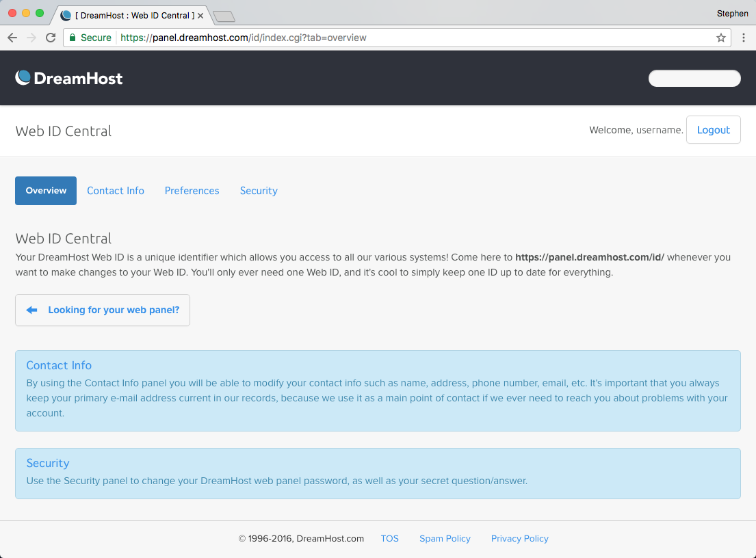Open the Chrome three-dot menu
756x558 pixels.
744,38
